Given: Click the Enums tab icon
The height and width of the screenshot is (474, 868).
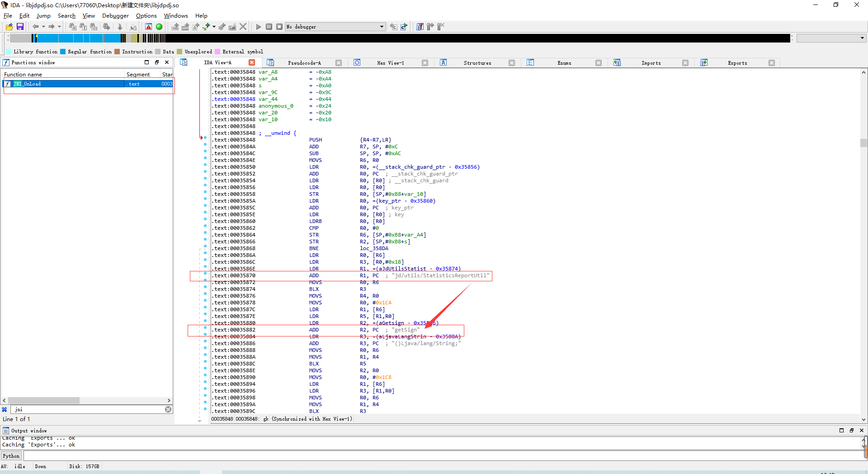Looking at the screenshot, I should 530,62.
